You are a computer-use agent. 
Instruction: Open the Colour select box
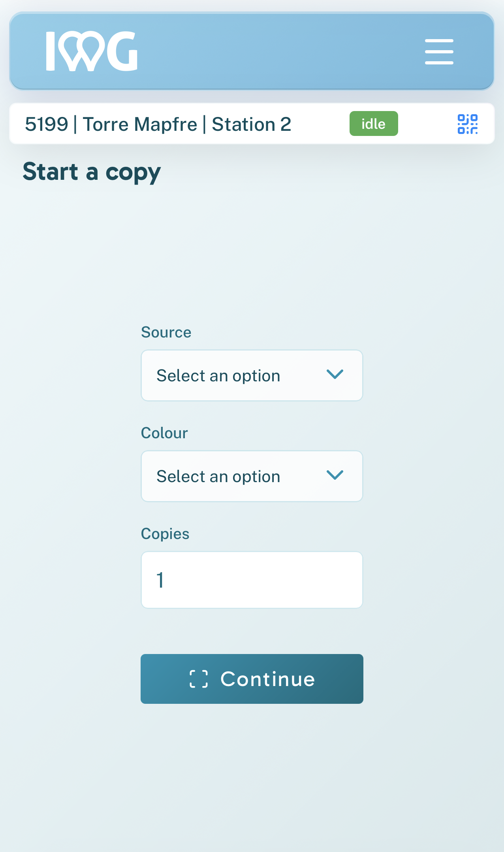[252, 476]
